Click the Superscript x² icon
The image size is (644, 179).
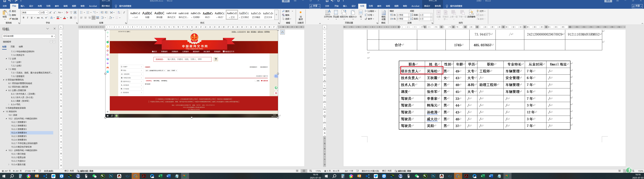(x=46, y=18)
